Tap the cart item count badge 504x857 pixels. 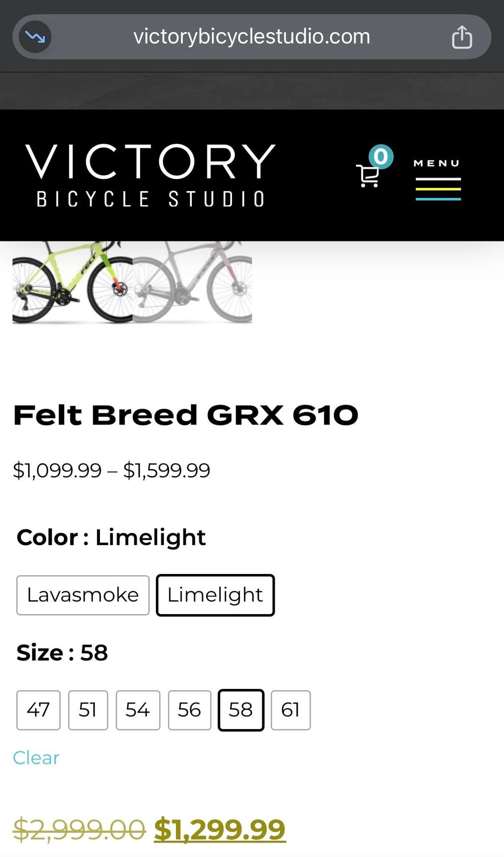[x=381, y=156]
